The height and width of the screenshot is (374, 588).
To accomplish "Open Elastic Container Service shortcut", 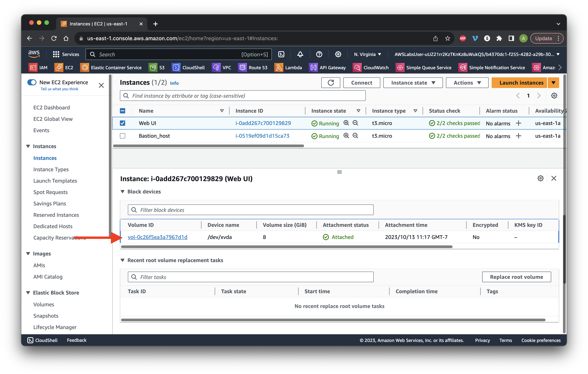I will [111, 68].
